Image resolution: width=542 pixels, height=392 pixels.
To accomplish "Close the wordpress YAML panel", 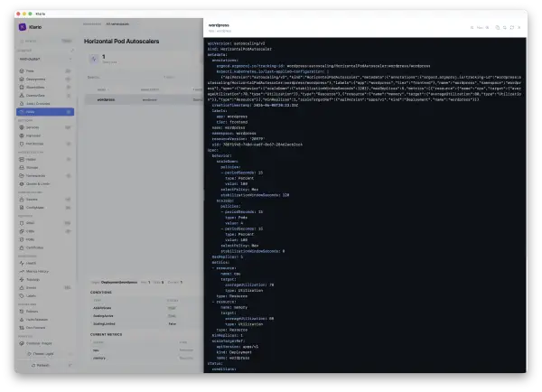I will point(519,27).
